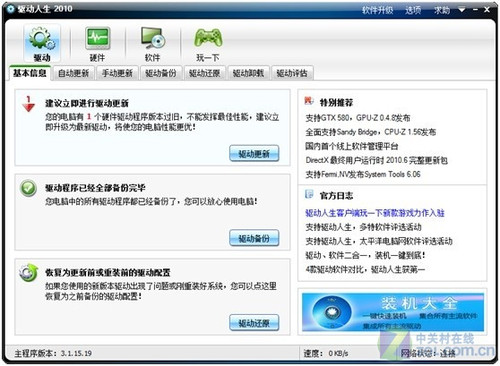Open 软件升级 in the title bar
The height and width of the screenshot is (366, 500).
(x=377, y=10)
